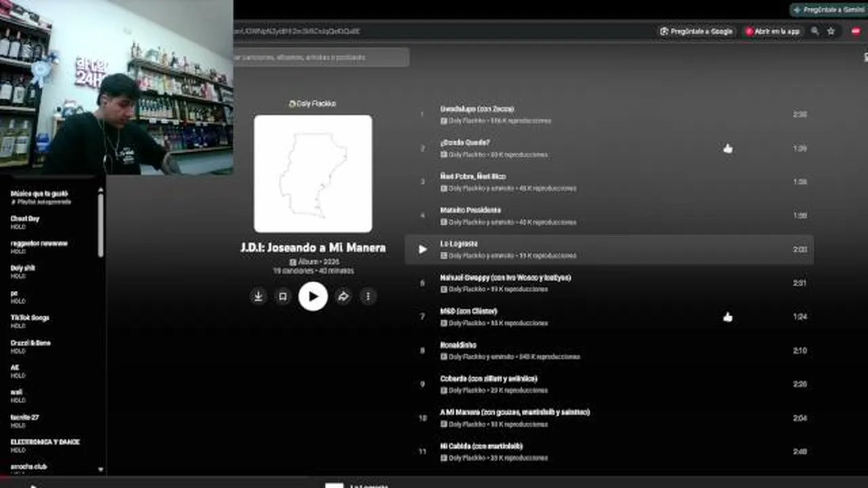
Task: Bookmark this page with the star icon
Action: (831, 31)
